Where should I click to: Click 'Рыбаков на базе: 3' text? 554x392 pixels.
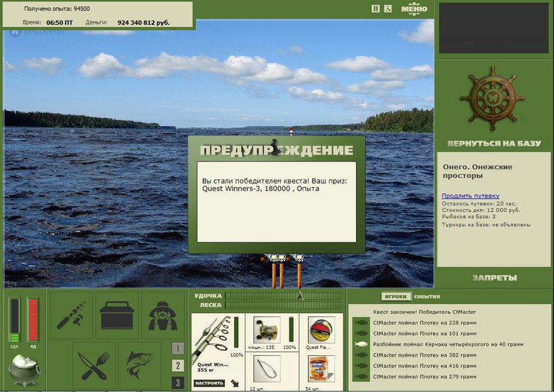469,216
